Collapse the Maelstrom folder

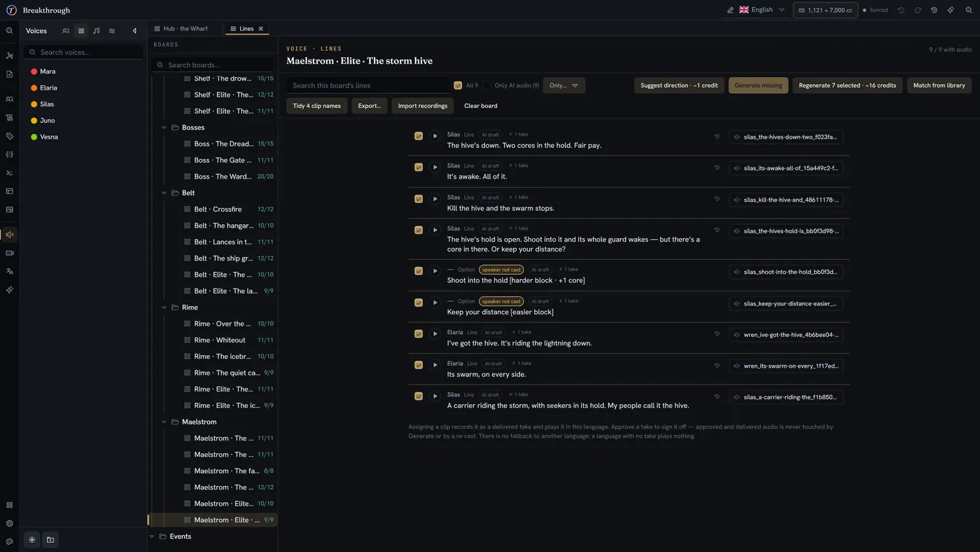164,422
